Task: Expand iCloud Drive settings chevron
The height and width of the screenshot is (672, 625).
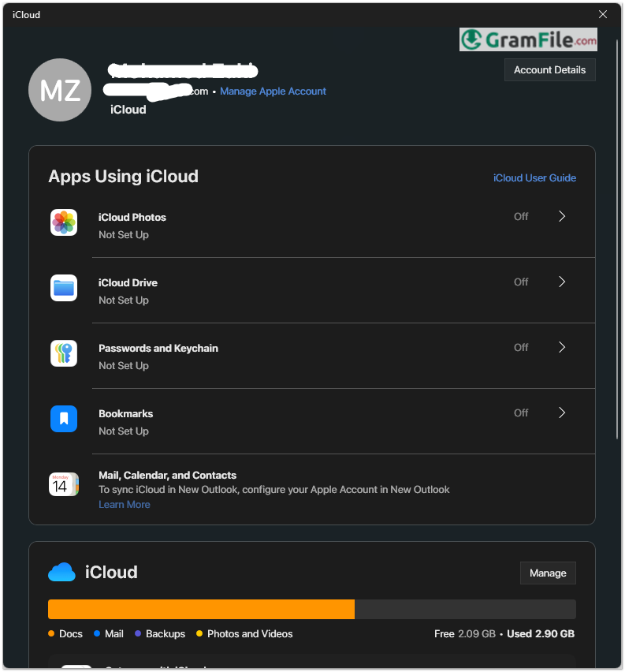Action: click(x=562, y=282)
